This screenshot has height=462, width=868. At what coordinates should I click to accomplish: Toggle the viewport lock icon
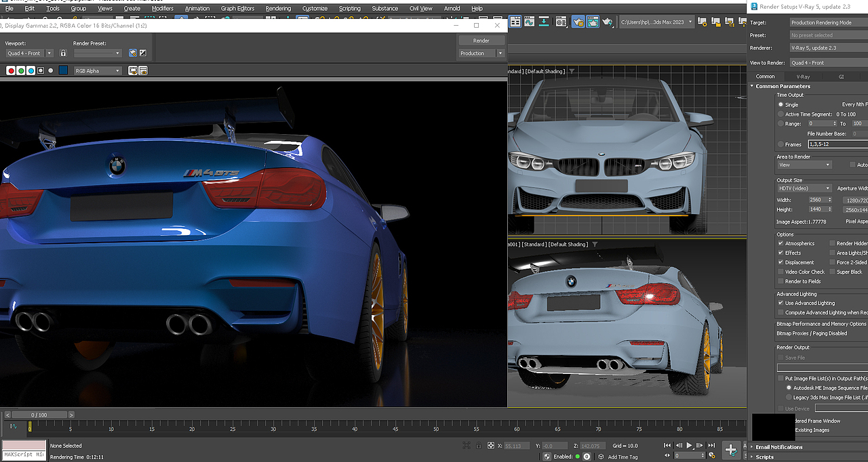(x=63, y=53)
